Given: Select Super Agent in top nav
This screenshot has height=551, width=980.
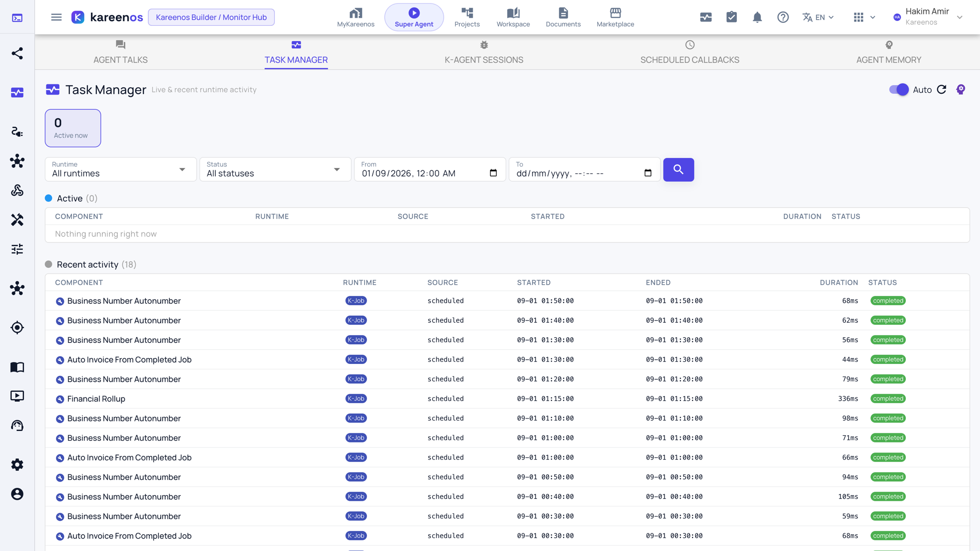Looking at the screenshot, I should (414, 17).
